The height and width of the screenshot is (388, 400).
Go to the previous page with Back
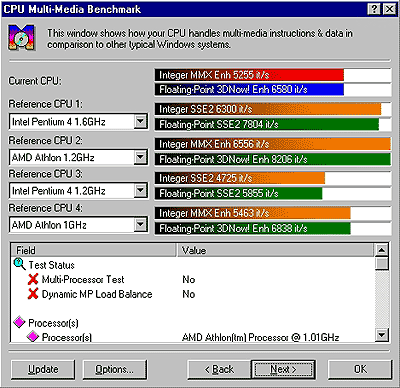219,369
